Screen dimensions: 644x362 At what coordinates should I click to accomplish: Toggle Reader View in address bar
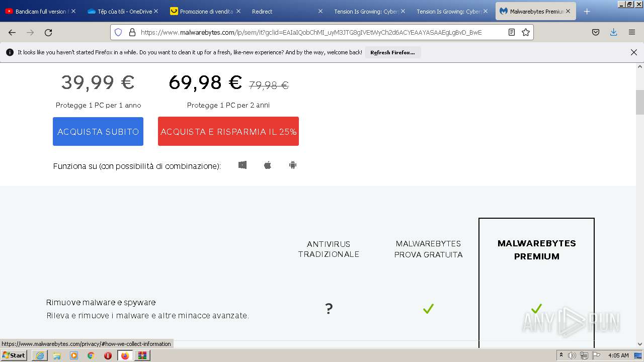click(512, 32)
